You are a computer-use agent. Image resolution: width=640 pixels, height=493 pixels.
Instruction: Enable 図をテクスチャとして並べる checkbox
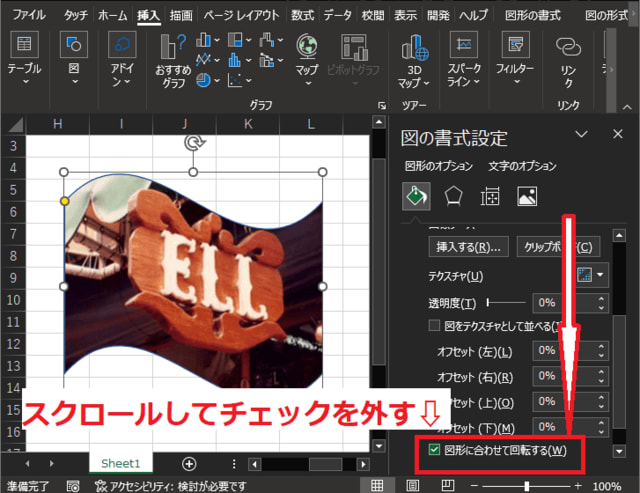coord(434,326)
